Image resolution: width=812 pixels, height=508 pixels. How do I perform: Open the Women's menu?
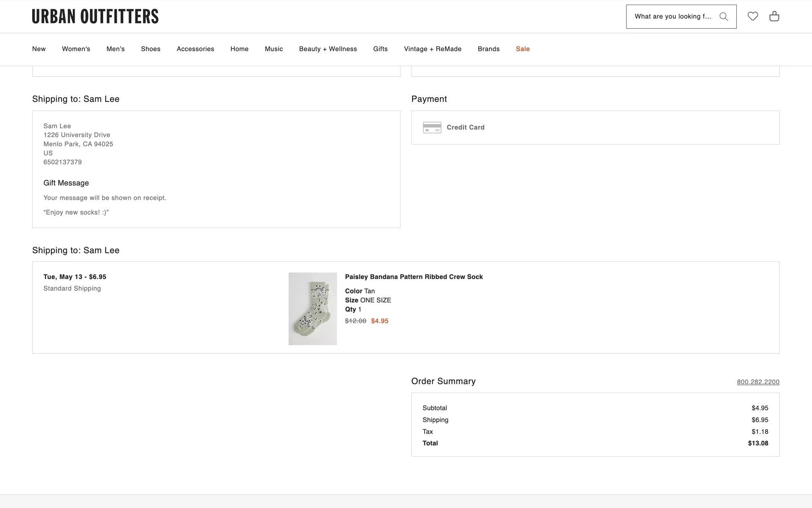click(x=76, y=49)
